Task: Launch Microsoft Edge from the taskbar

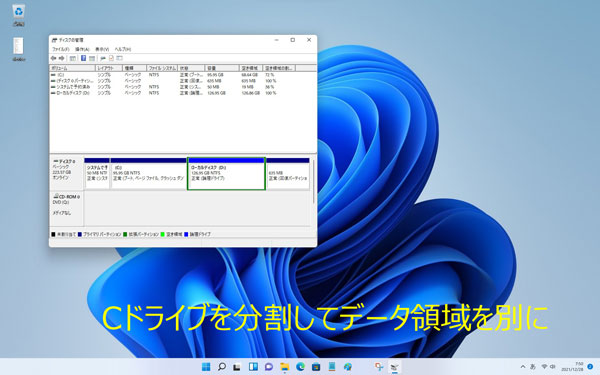Action: (300, 367)
